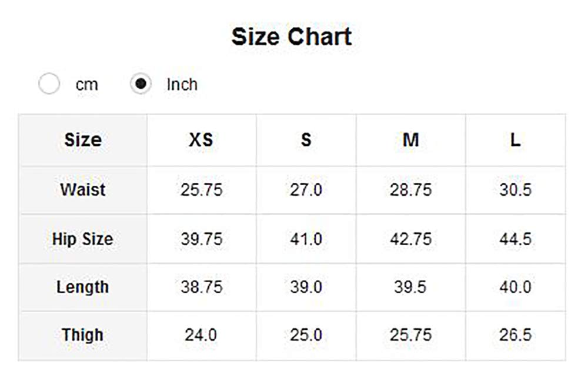Click the XS thigh value 24.0

coord(201,335)
